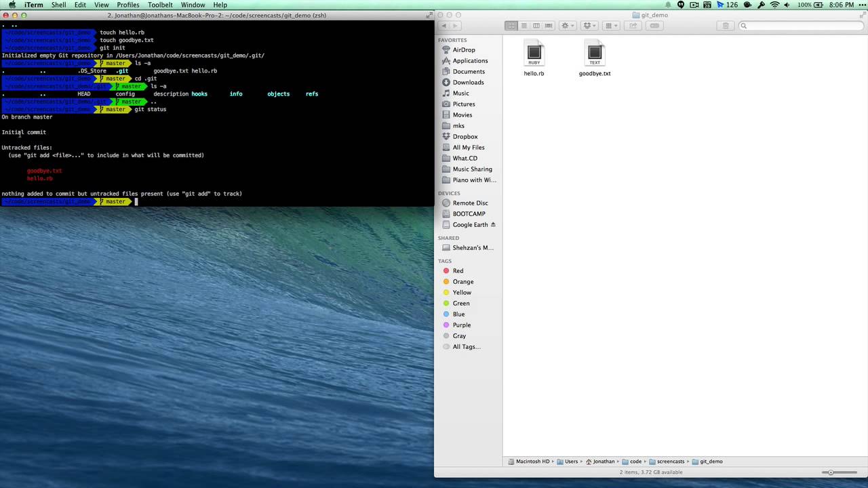The width and height of the screenshot is (868, 488).
Task: Click Jonathan in the path bar
Action: click(x=600, y=462)
